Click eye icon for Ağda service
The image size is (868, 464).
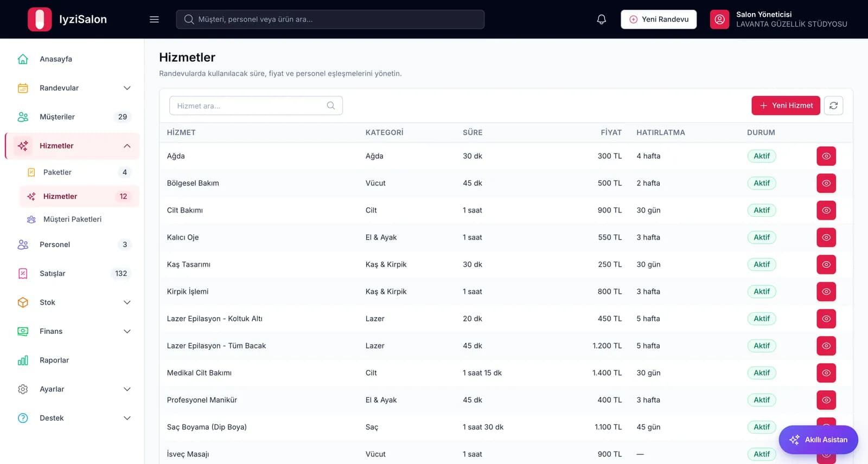coord(826,156)
